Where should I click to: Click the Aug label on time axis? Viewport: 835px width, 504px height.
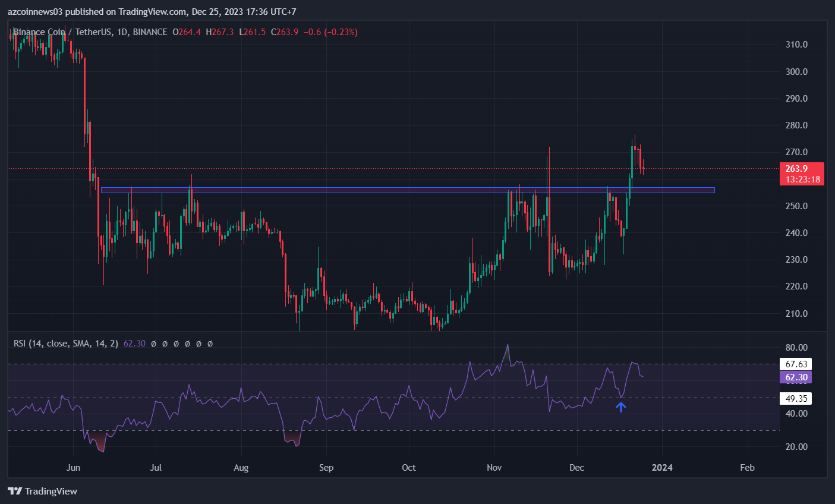[241, 468]
